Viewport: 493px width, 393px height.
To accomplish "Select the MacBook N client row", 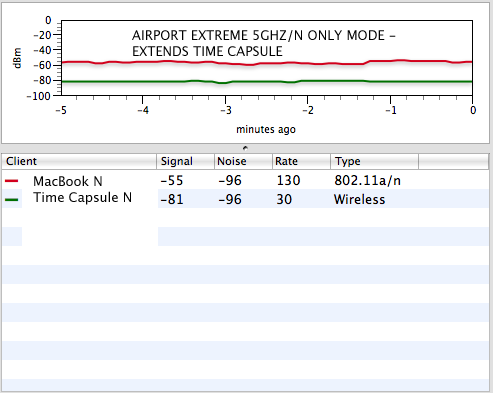I will tap(246, 180).
